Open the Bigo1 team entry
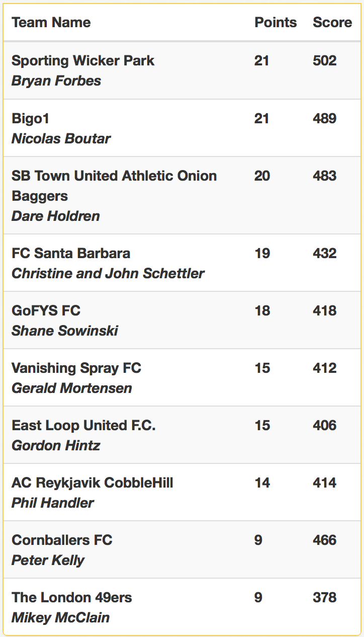The width and height of the screenshot is (364, 637). 30,118
